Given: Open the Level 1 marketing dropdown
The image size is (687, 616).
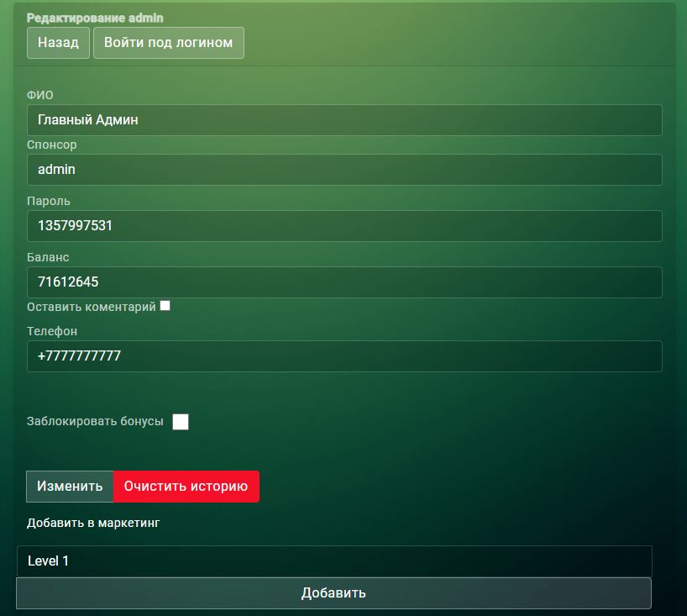Looking at the screenshot, I should [334, 561].
